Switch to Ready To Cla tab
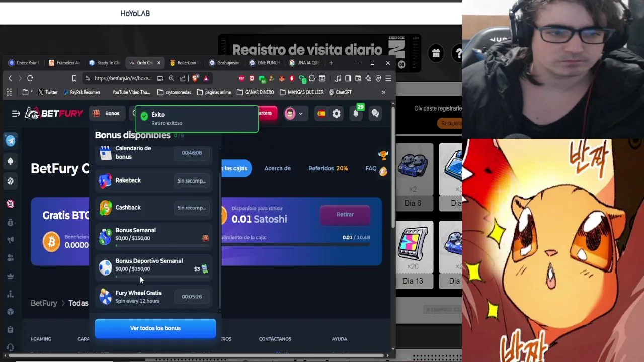Screen dimensions: 644x362 [105, 63]
